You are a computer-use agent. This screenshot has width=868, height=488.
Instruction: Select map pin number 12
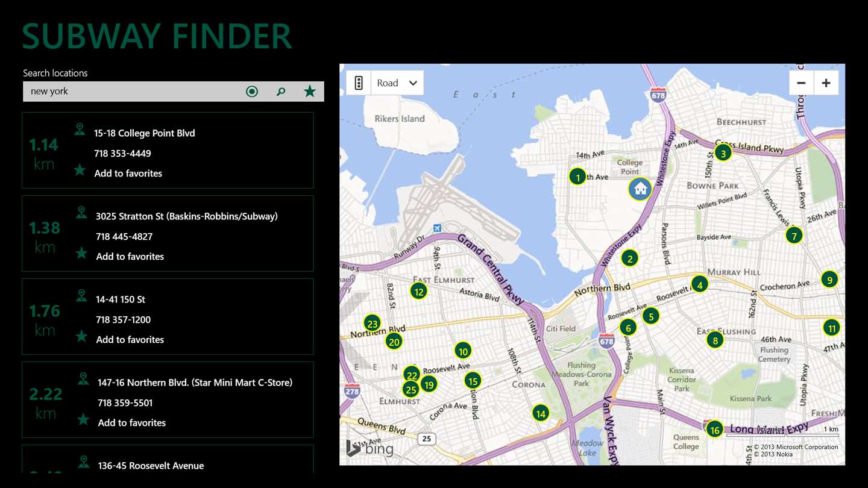coord(419,292)
